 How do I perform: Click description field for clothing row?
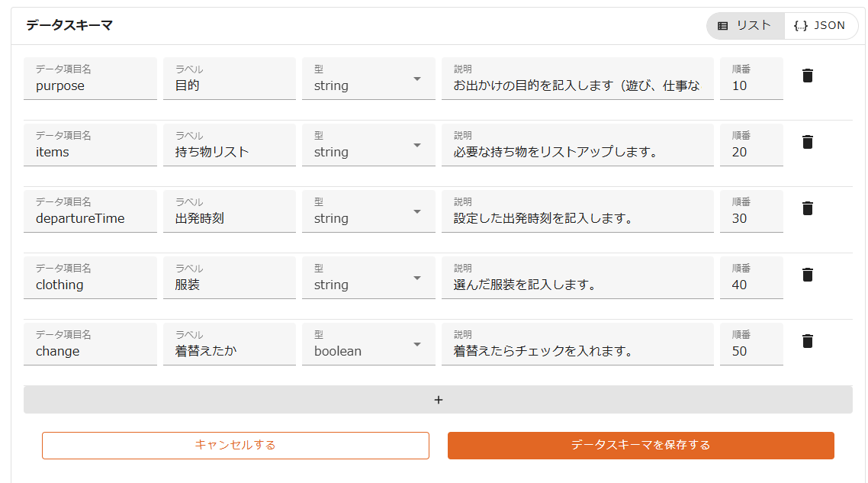pyautogui.click(x=577, y=285)
